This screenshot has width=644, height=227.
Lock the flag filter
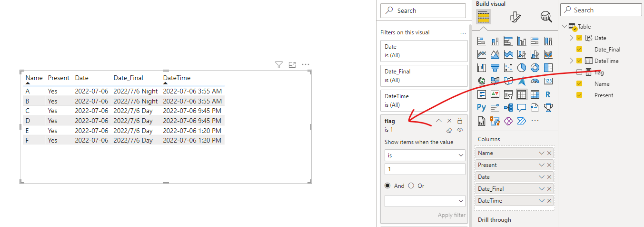pos(460,121)
